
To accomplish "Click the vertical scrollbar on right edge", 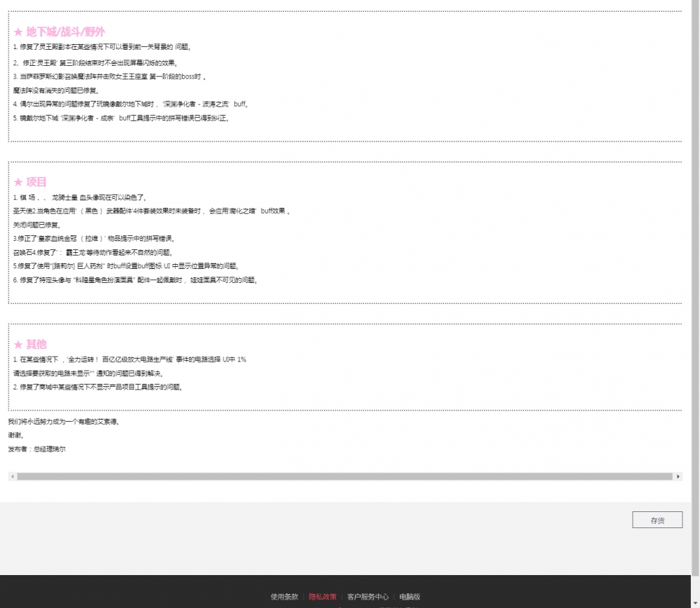I will coord(695,280).
